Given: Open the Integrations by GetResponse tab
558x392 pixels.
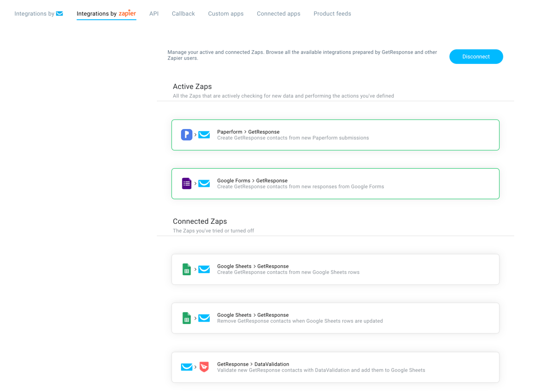Looking at the screenshot, I should pyautogui.click(x=39, y=14).
